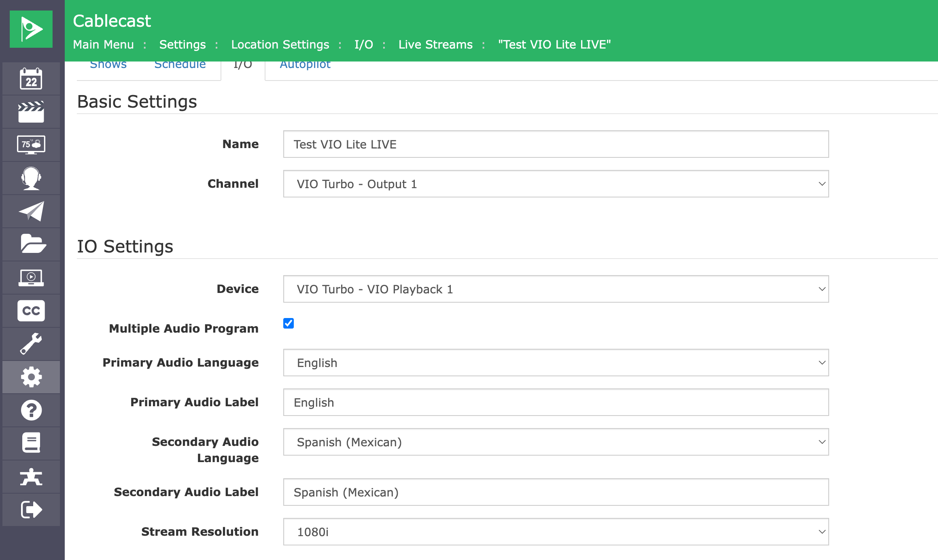Open I/O breadcrumb link
This screenshot has height=560, width=938.
click(x=364, y=45)
